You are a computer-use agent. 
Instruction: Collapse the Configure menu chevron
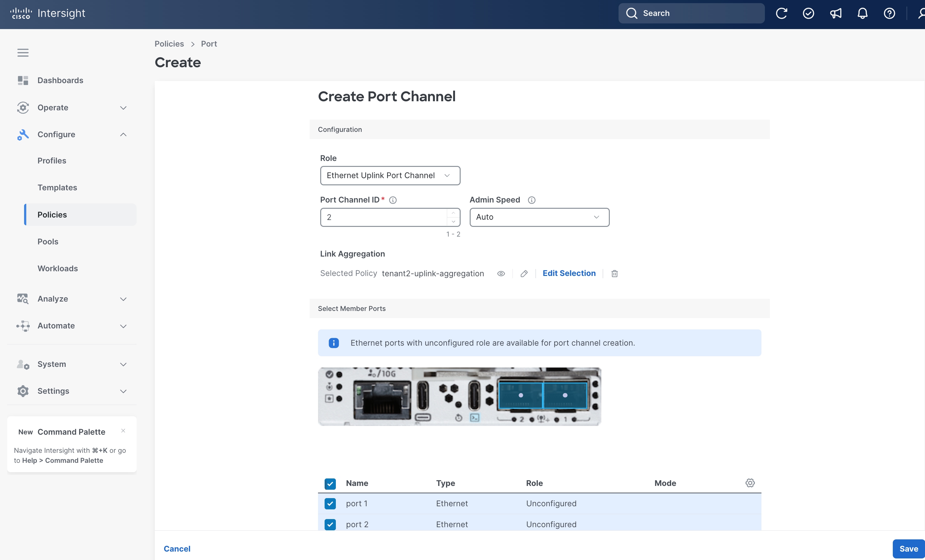(x=123, y=134)
